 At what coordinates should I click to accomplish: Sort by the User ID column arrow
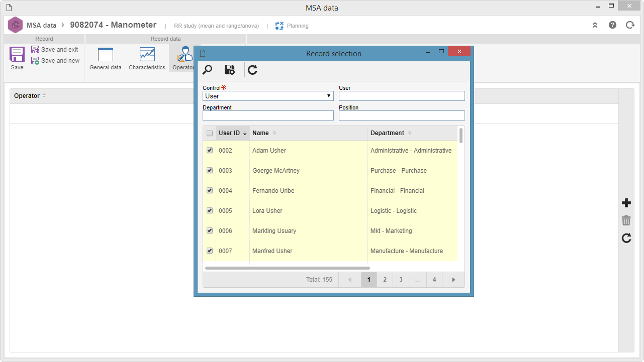[x=245, y=134]
